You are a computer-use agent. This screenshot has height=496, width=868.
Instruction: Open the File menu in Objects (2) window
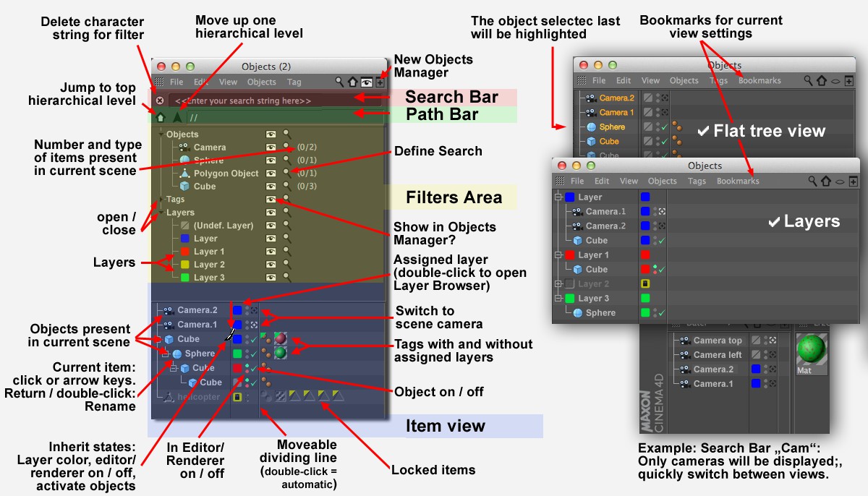[x=176, y=82]
